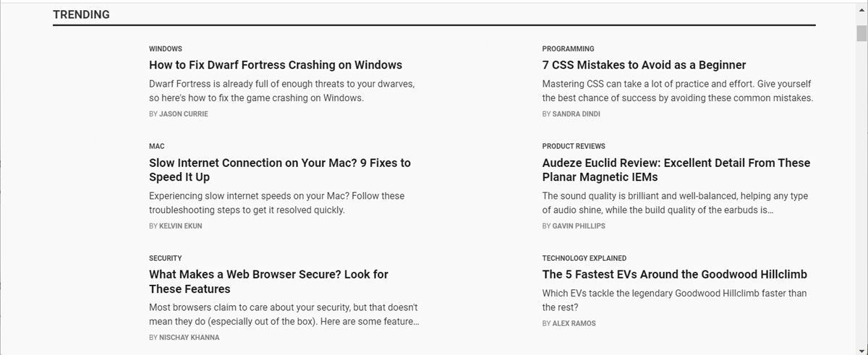This screenshot has height=355, width=868.
Task: View author Jason Currie's profile
Action: pos(183,114)
